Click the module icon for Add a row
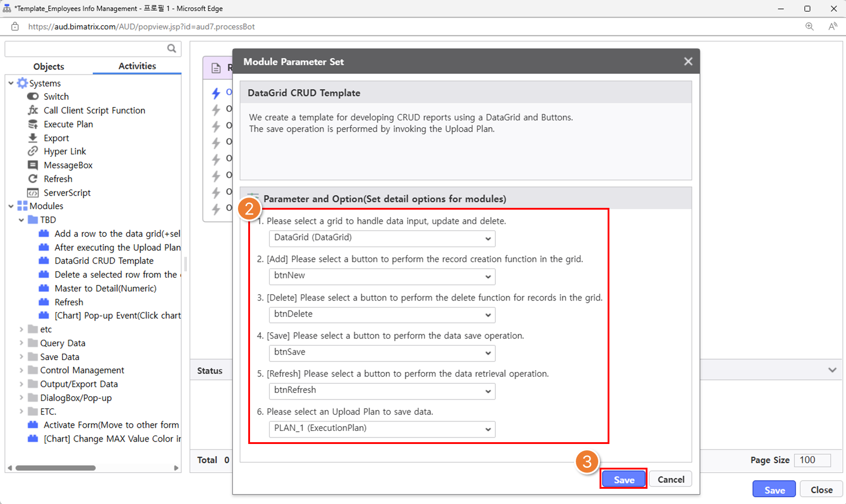 (44, 233)
